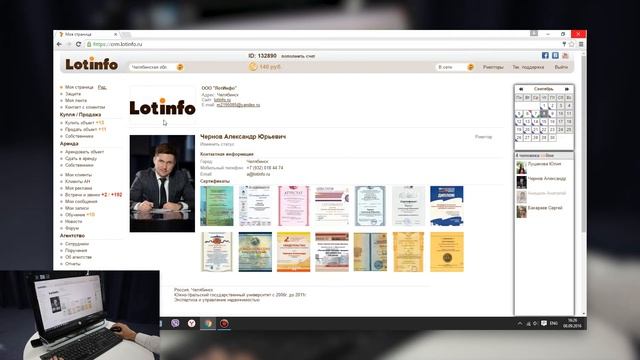Open "Контакт с клиентом" sidebar item
Viewport: 640px width, 360px height.
(85, 107)
